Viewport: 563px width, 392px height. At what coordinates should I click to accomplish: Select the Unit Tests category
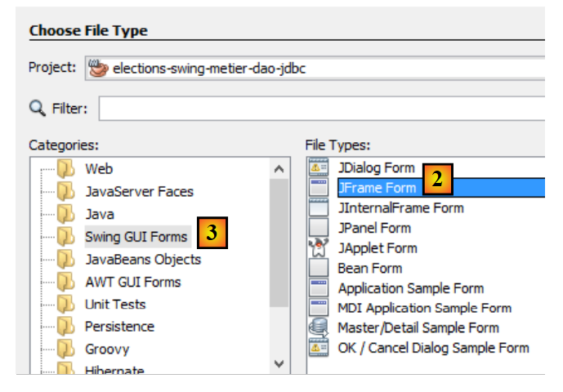coord(115,304)
